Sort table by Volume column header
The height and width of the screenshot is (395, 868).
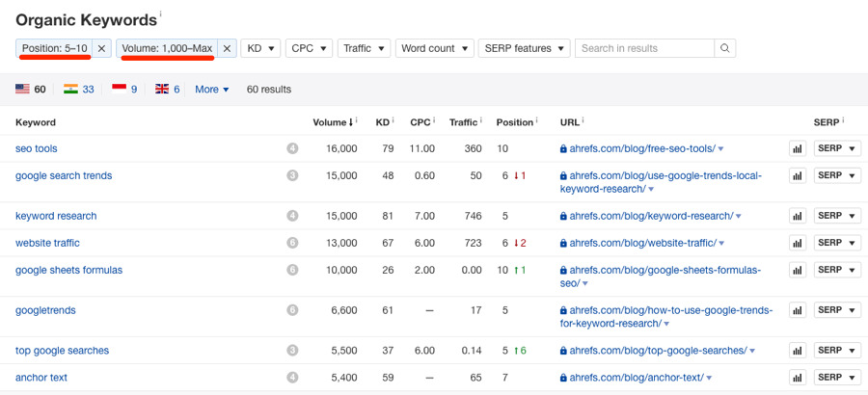(x=334, y=122)
